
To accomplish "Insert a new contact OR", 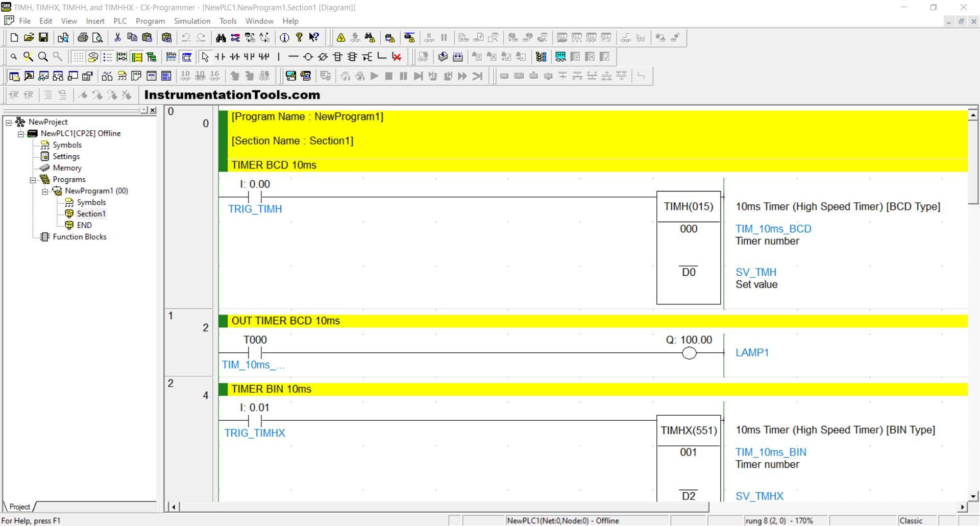I will tap(249, 57).
